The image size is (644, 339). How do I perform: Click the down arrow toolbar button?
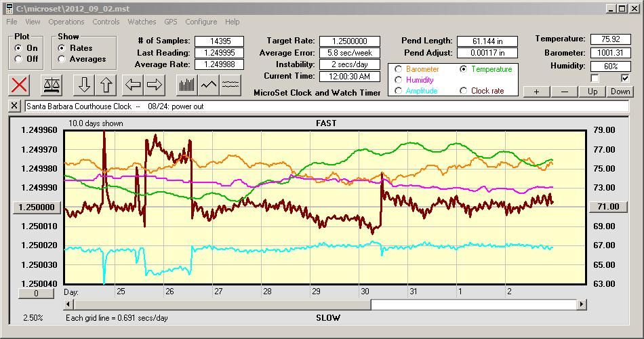(83, 85)
